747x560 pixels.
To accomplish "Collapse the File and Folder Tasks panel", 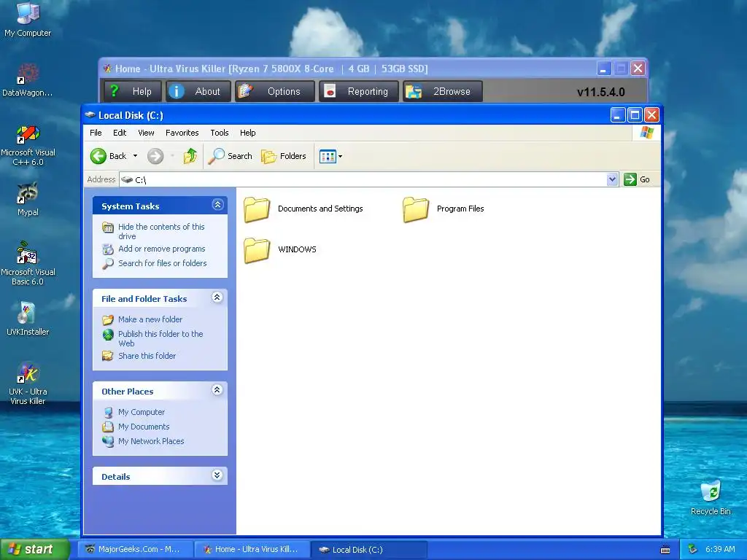I will click(217, 297).
